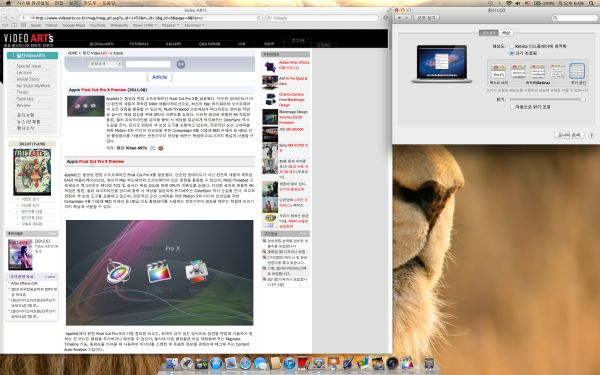Viewport: 600px width, 375px height.
Task: Click the Final Cut Pro X banner image
Action: [160, 272]
